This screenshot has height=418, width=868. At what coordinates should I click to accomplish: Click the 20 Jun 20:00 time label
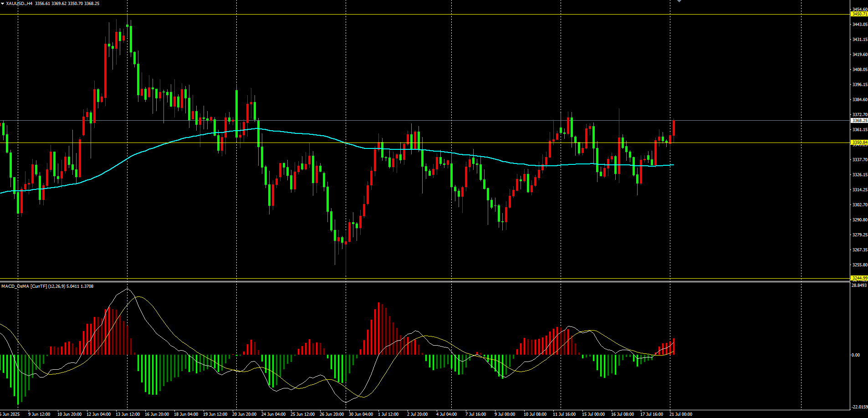(x=244, y=414)
